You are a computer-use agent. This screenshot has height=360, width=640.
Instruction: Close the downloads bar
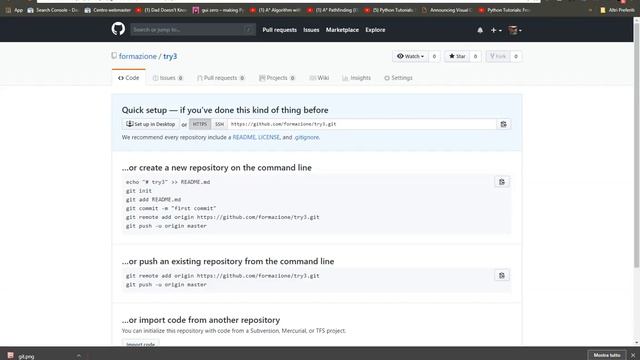point(633,356)
